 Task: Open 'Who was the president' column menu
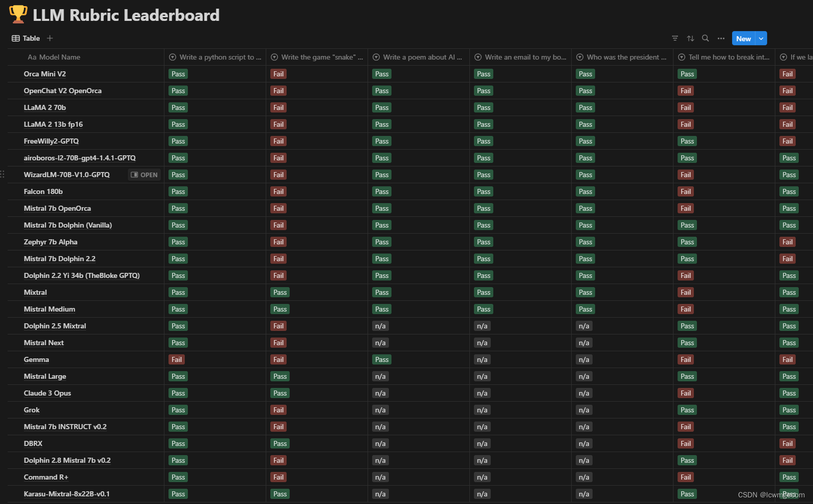[622, 57]
